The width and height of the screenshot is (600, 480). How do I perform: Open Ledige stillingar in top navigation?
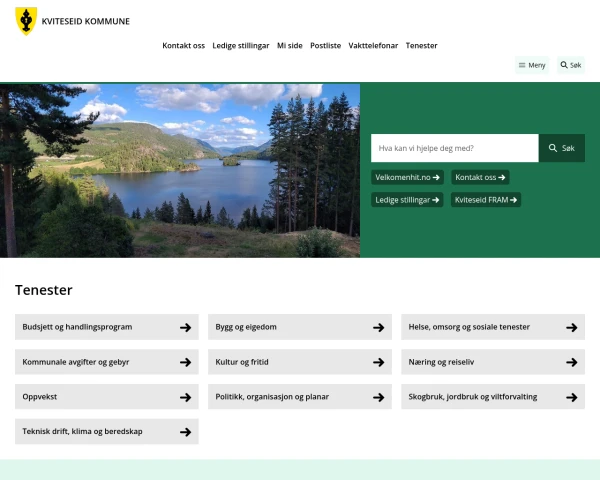point(241,46)
